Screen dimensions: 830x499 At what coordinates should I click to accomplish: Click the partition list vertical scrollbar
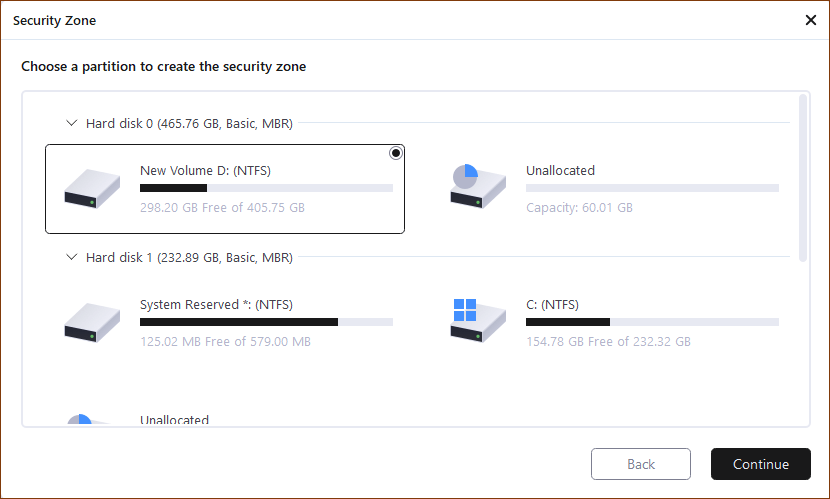(x=803, y=177)
